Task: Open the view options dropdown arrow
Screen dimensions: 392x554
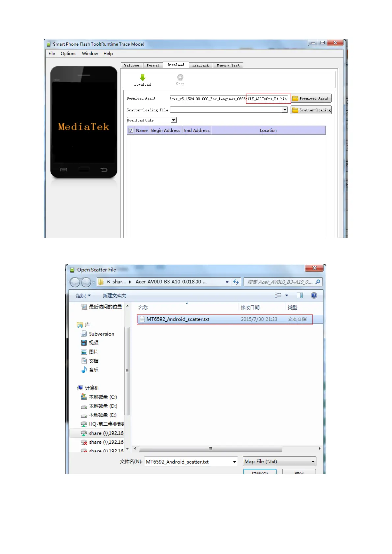Action: coord(287,295)
